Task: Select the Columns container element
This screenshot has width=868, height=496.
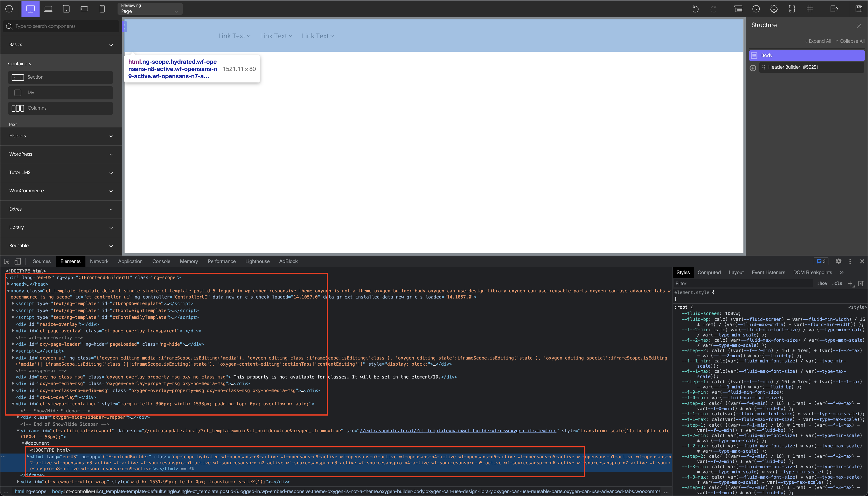Action: (x=60, y=108)
